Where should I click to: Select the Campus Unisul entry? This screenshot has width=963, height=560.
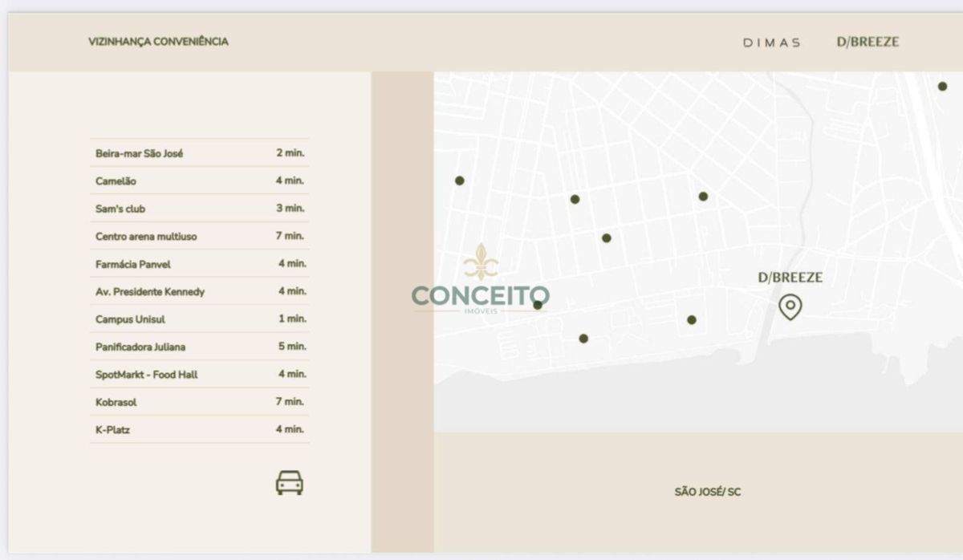(199, 319)
